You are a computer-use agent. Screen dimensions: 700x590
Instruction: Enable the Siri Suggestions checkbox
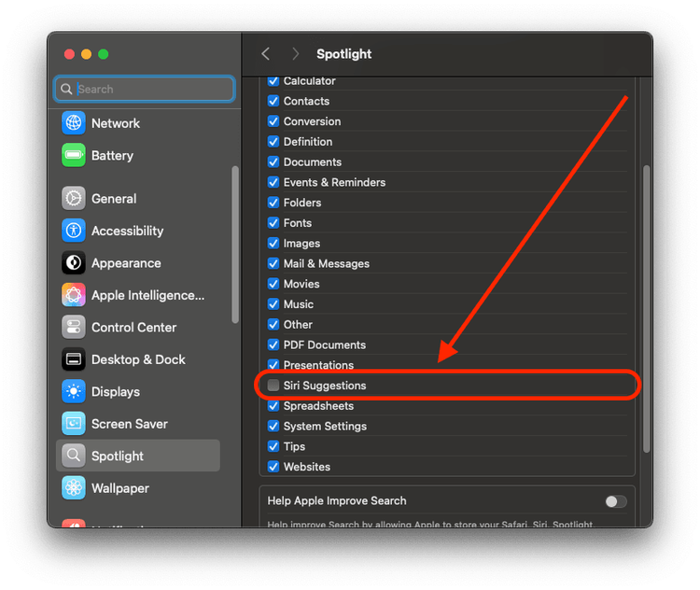click(273, 386)
